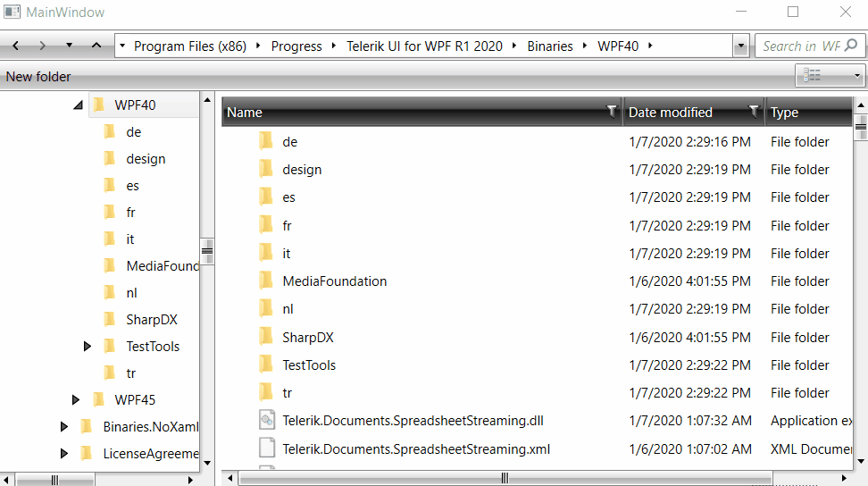The height and width of the screenshot is (486, 868).
Task: Click the tree pane scroll down arrow
Action: click(207, 463)
